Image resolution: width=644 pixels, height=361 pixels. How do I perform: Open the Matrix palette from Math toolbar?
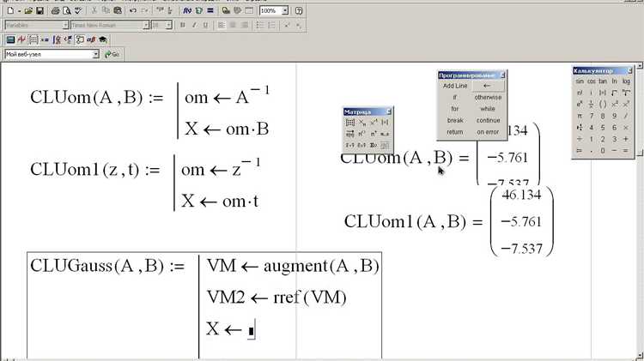[x=33, y=39]
